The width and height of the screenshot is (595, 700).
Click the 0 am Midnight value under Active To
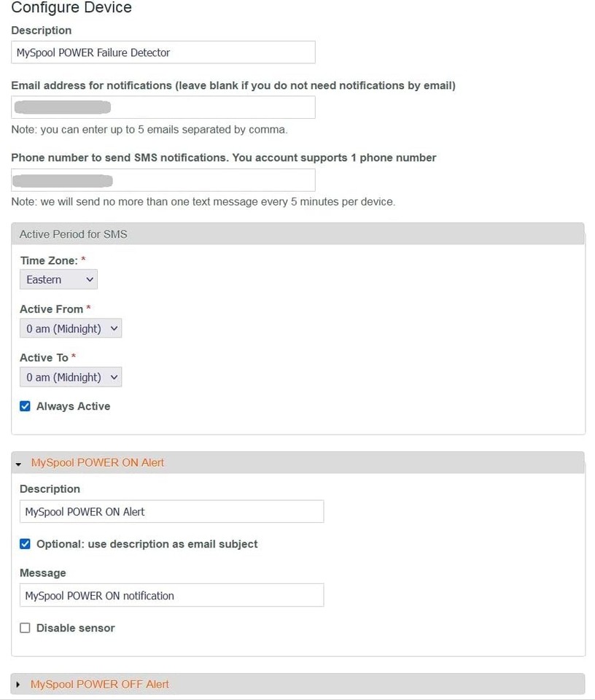[70, 376]
